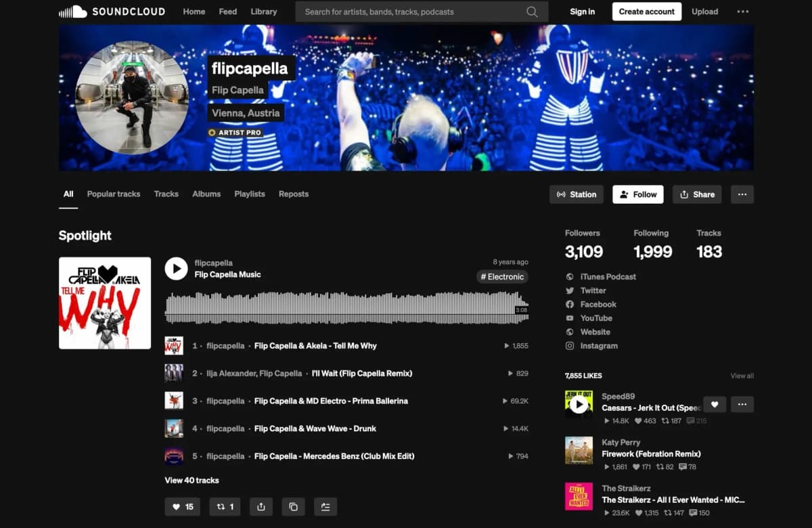Image resolution: width=812 pixels, height=528 pixels.
Task: Switch to the Tracks tab
Action: [166, 194]
